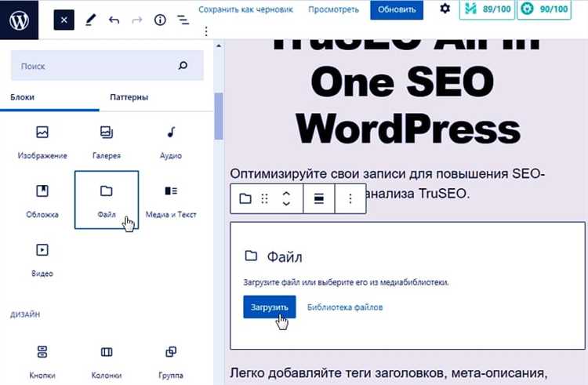Click the Загрузить upload button
The height and width of the screenshot is (385, 588).
(x=269, y=307)
